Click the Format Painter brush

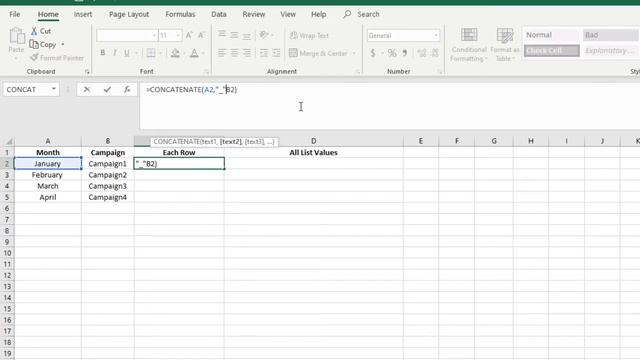click(x=34, y=58)
